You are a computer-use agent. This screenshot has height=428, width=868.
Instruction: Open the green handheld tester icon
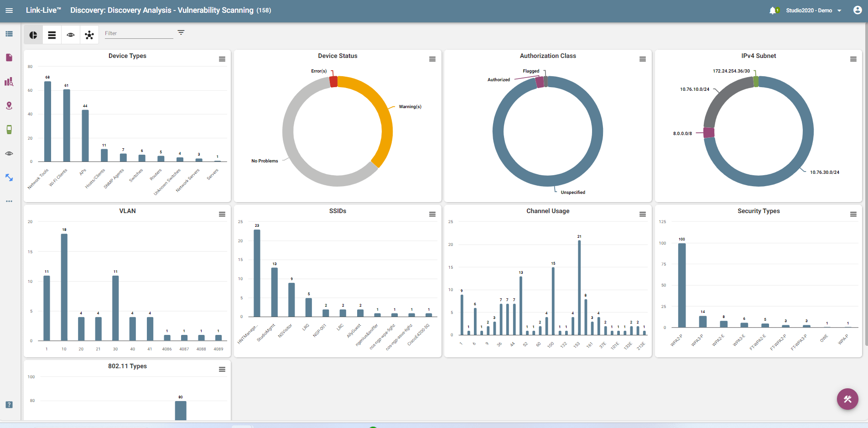pos(9,130)
